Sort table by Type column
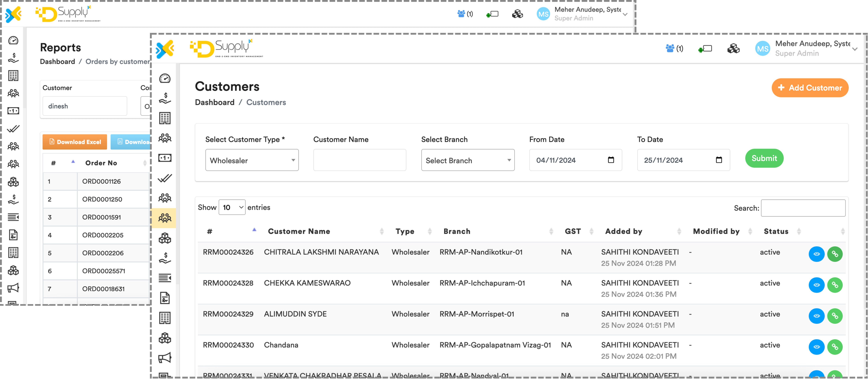868x379 pixels. click(x=405, y=231)
